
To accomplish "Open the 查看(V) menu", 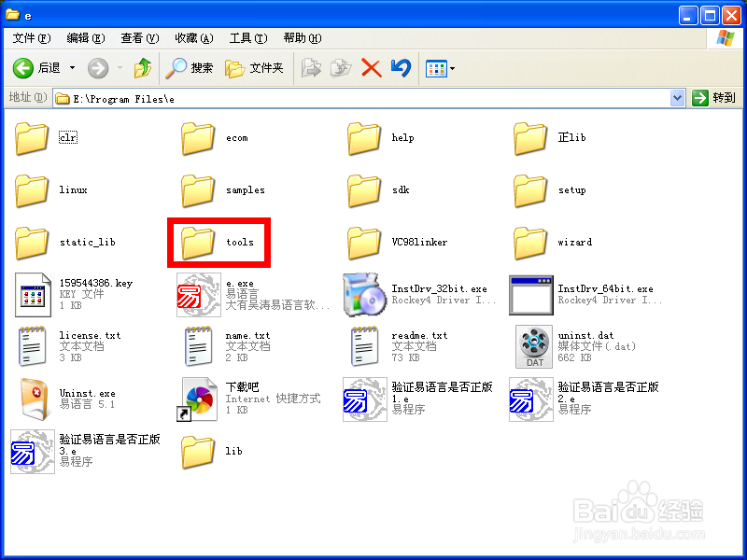I will (x=139, y=38).
